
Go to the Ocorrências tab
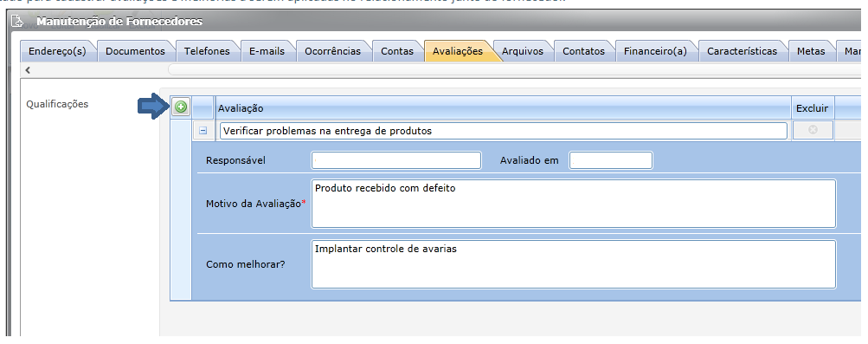point(332,51)
